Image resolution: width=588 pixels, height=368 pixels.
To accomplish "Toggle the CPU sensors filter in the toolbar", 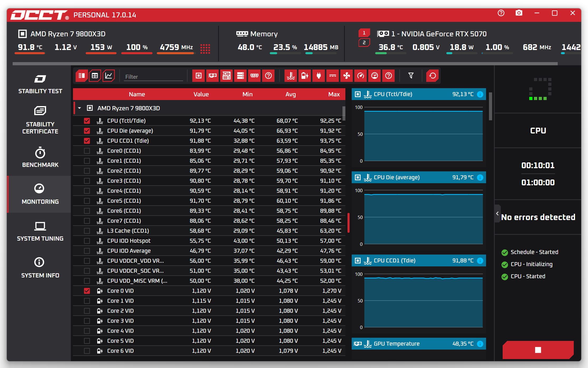I will click(x=199, y=76).
